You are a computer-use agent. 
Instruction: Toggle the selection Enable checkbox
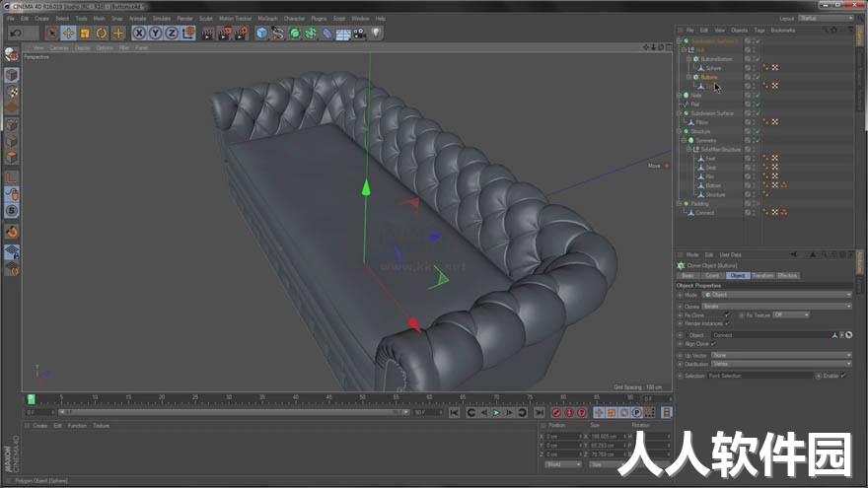click(x=843, y=376)
